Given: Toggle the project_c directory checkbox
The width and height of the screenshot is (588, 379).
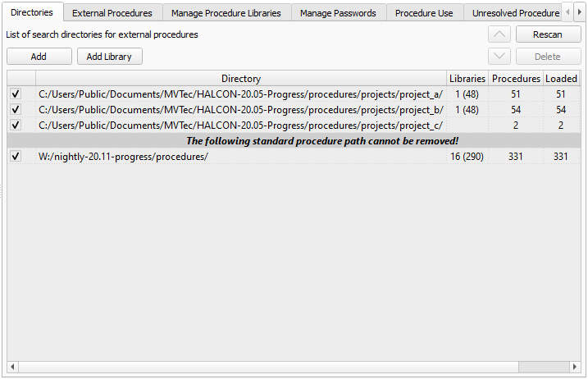Looking at the screenshot, I should pyautogui.click(x=15, y=126).
